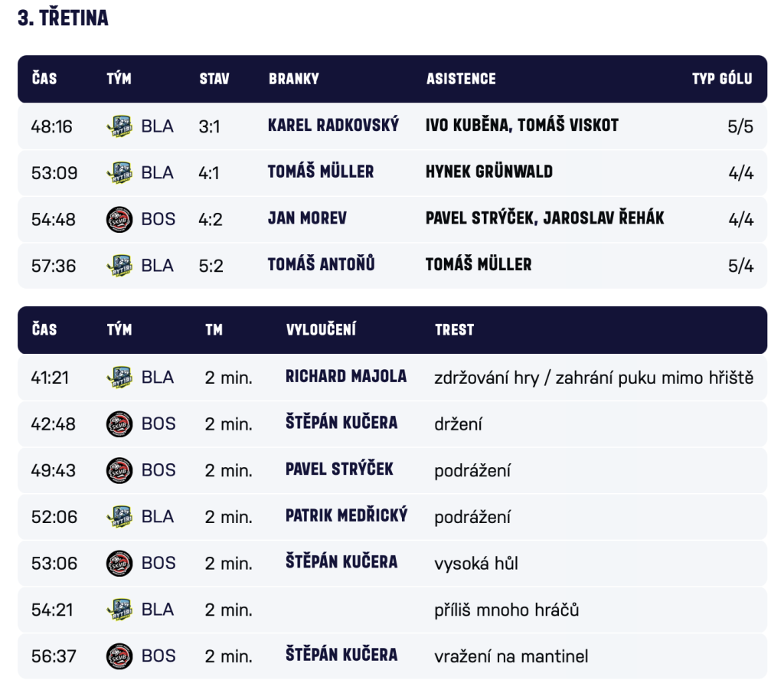The height and width of the screenshot is (690, 784).
Task: Open goal scorer Karel Radkovský's profile
Action: [333, 126]
